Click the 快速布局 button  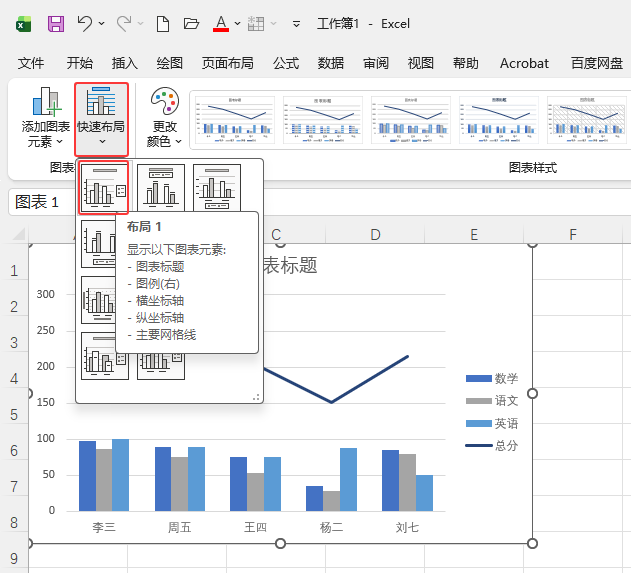point(101,119)
